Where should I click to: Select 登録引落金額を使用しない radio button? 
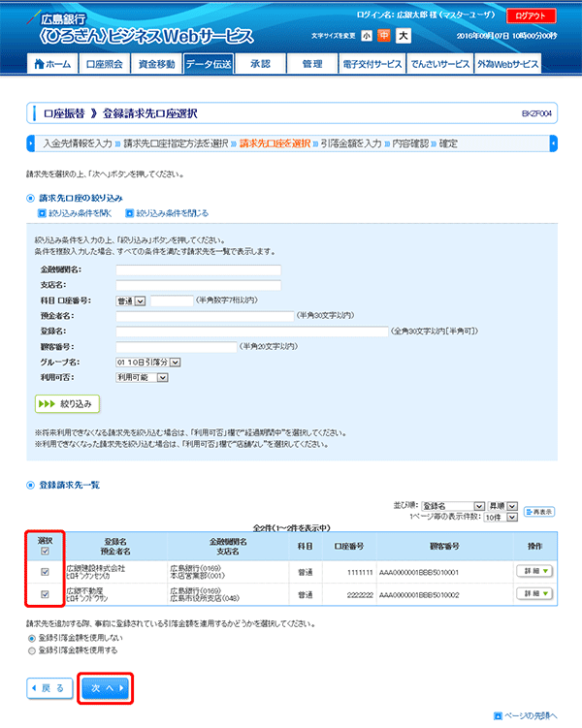point(32,639)
